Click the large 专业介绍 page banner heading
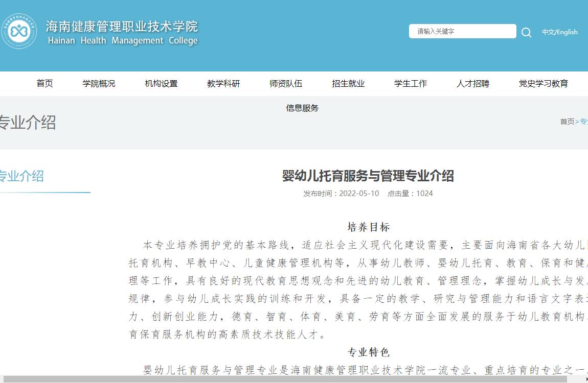The width and height of the screenshot is (588, 383). coord(27,123)
